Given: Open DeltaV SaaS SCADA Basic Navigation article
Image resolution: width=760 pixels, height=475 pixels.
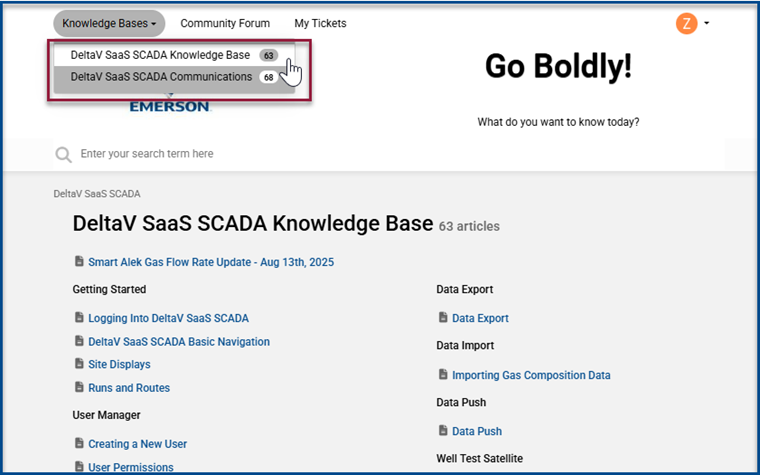Looking at the screenshot, I should (x=178, y=341).
